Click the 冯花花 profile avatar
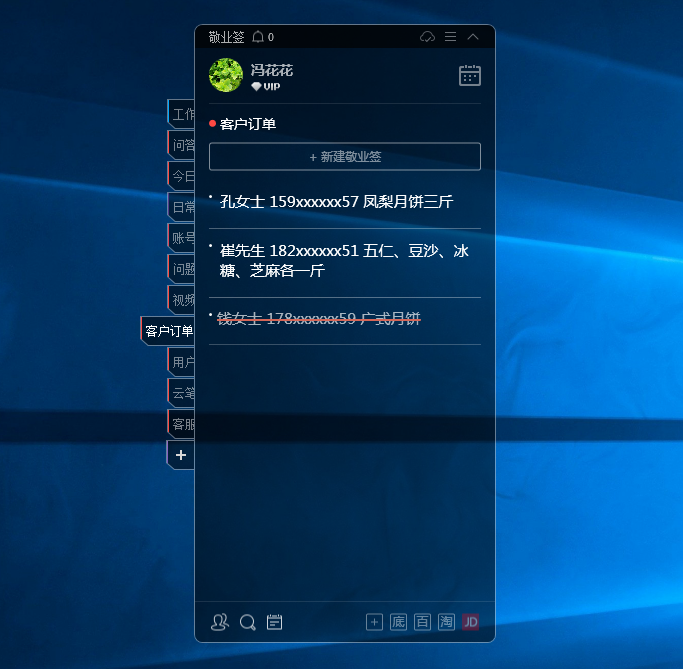Viewport: 683px width, 669px height. pos(226,75)
